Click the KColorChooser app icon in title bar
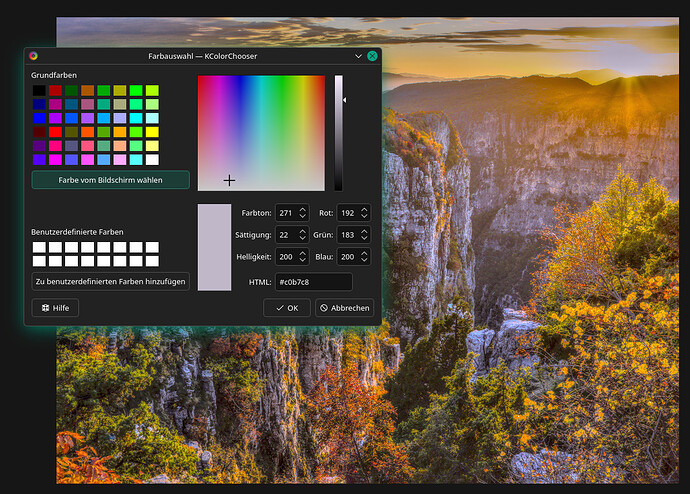The height and width of the screenshot is (494, 690). click(x=33, y=57)
